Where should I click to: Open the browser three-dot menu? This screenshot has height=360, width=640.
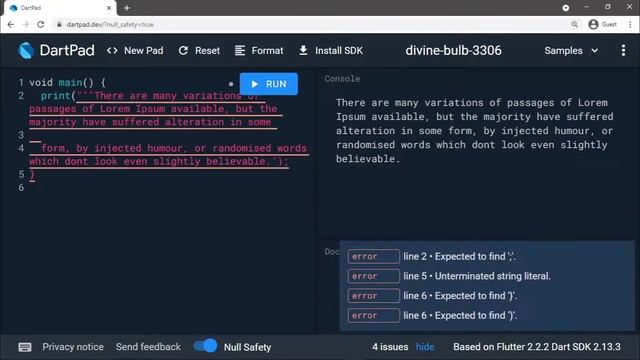[x=630, y=24]
